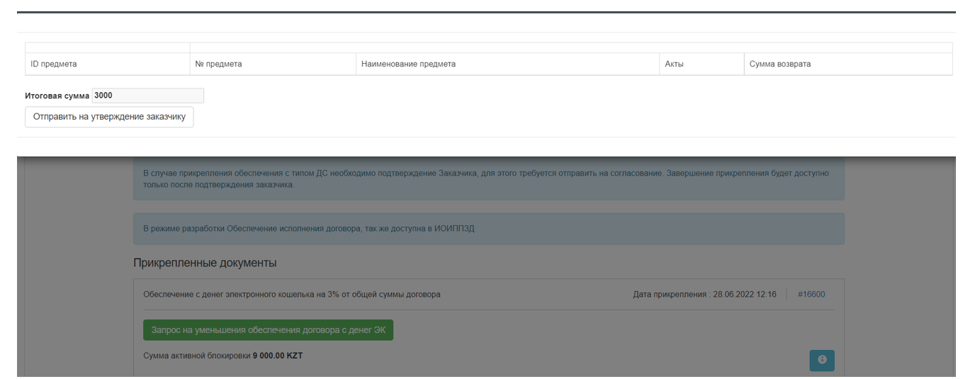Click the Итоговая сумма input field
This screenshot has height=379, width=980.
tap(147, 96)
